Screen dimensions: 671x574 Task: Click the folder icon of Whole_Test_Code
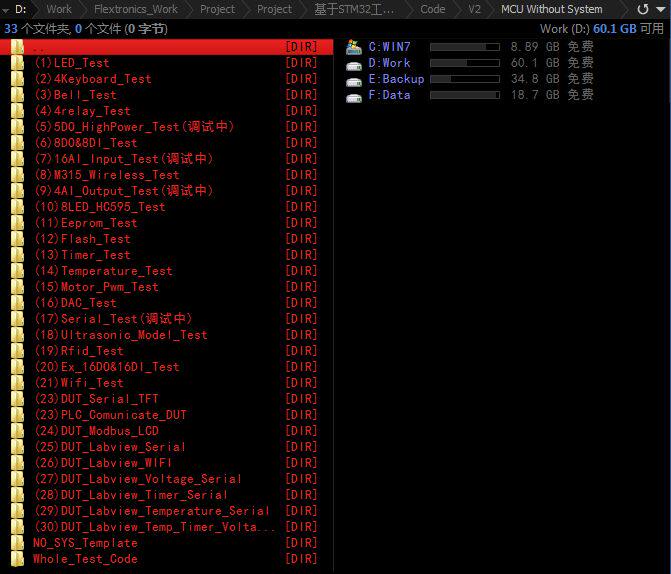click(17, 559)
